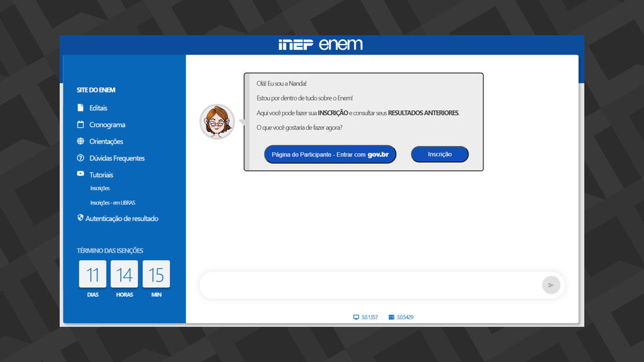Click the DIAS countdown box showing 11
The height and width of the screenshot is (362, 644).
pos(92,275)
